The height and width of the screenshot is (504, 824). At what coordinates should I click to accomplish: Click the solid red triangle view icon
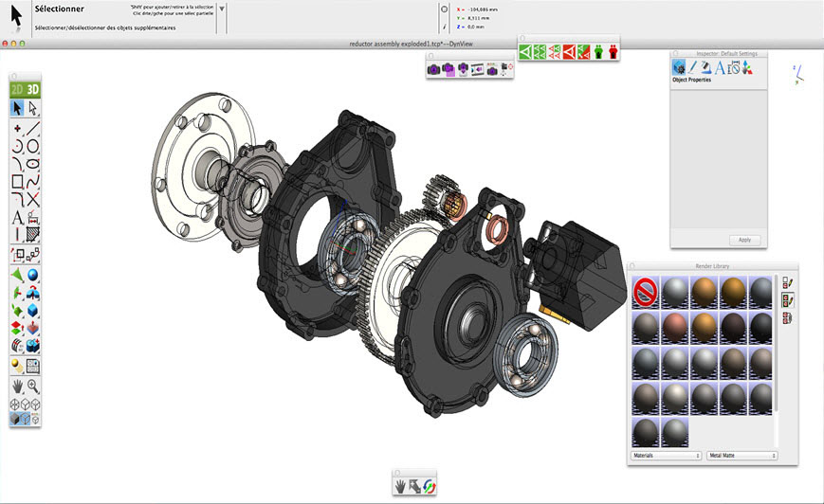pos(569,51)
